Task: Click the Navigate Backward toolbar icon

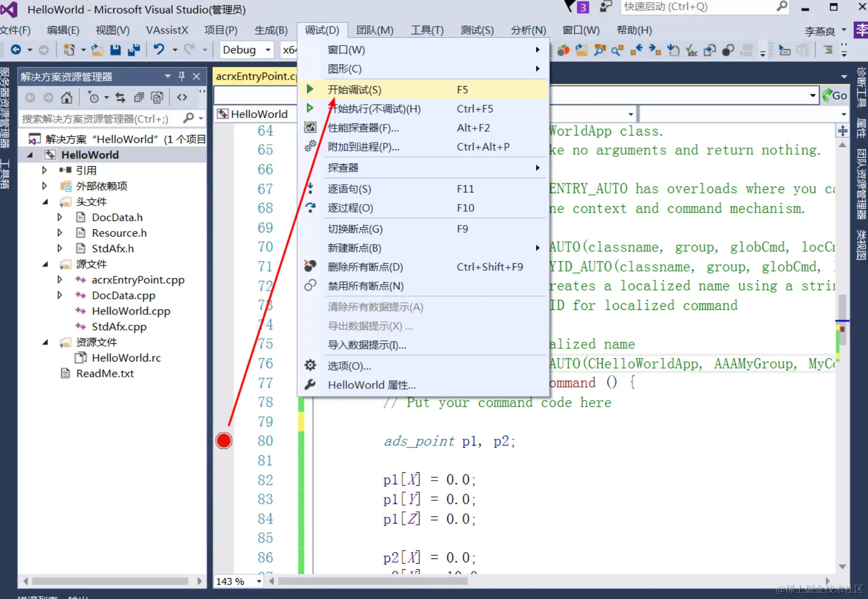Action: (x=15, y=50)
